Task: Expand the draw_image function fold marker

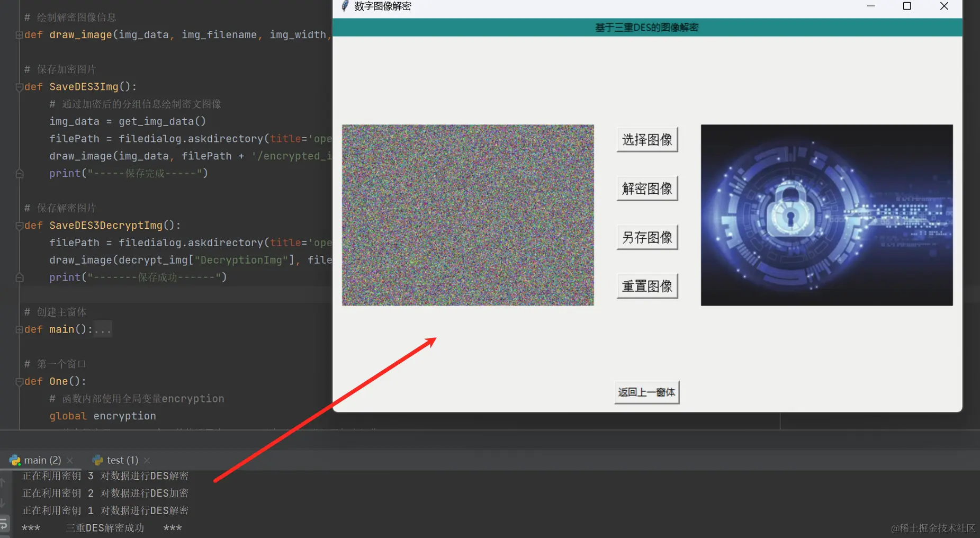Action: point(19,34)
